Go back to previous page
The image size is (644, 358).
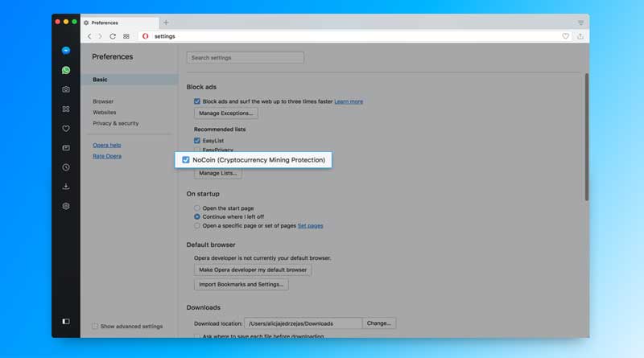[x=89, y=36]
